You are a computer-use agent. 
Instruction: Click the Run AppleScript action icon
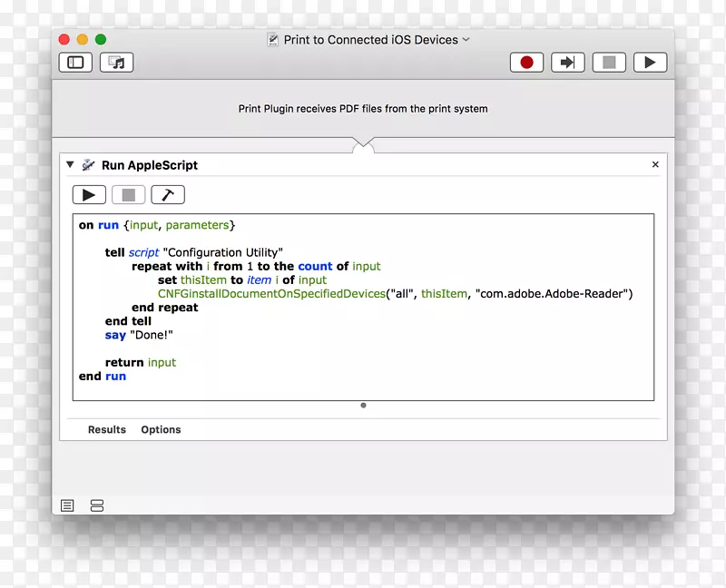(x=88, y=165)
